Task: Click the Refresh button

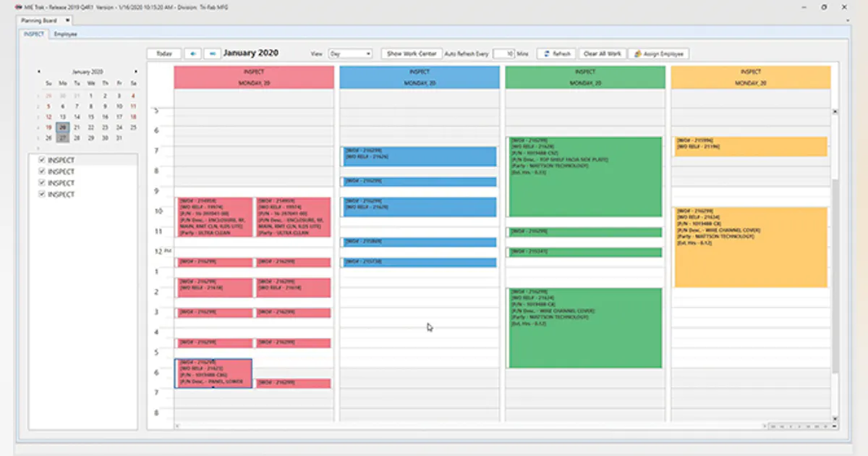Action: pos(556,54)
